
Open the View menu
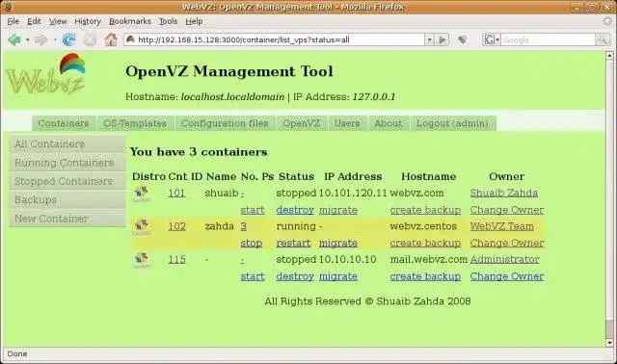point(58,21)
